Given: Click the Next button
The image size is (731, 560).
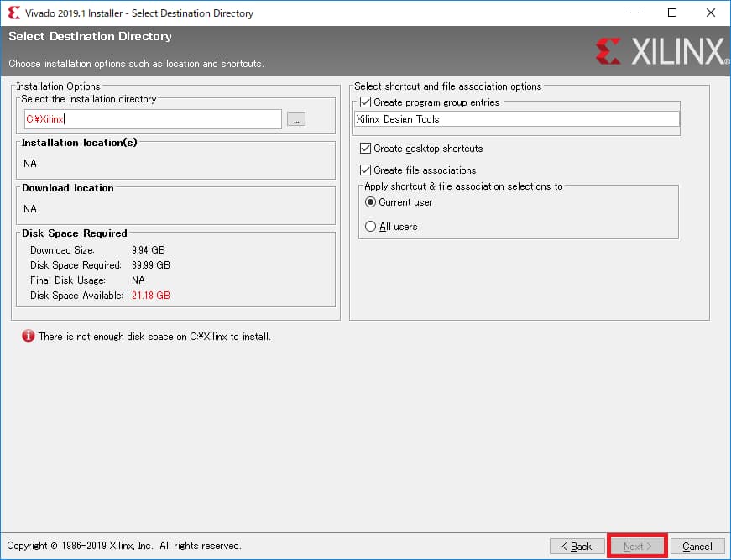Looking at the screenshot, I should 637,546.
